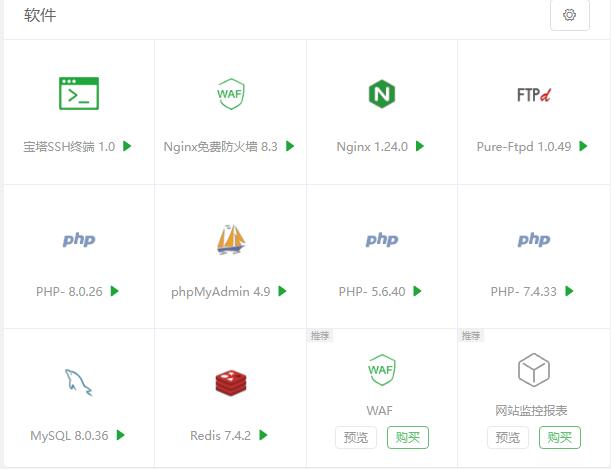
Task: Click the Redis red stack icon
Action: coord(231,383)
